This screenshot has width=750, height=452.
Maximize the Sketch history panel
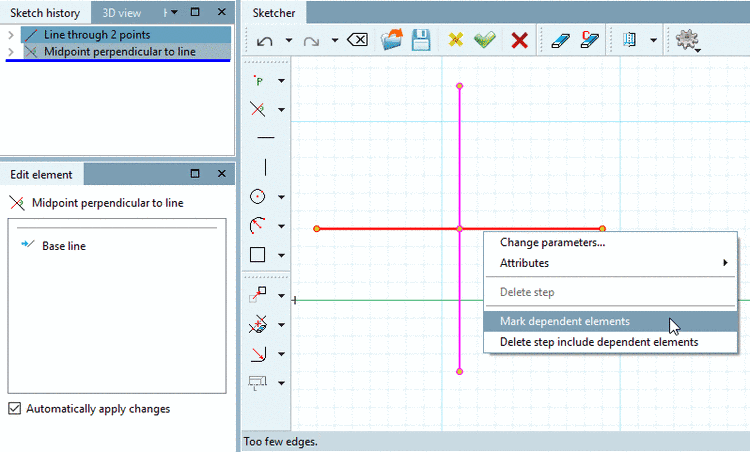[195, 12]
